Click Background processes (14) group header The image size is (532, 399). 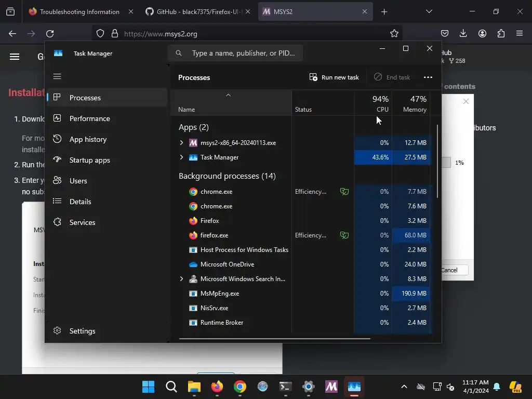point(227,176)
